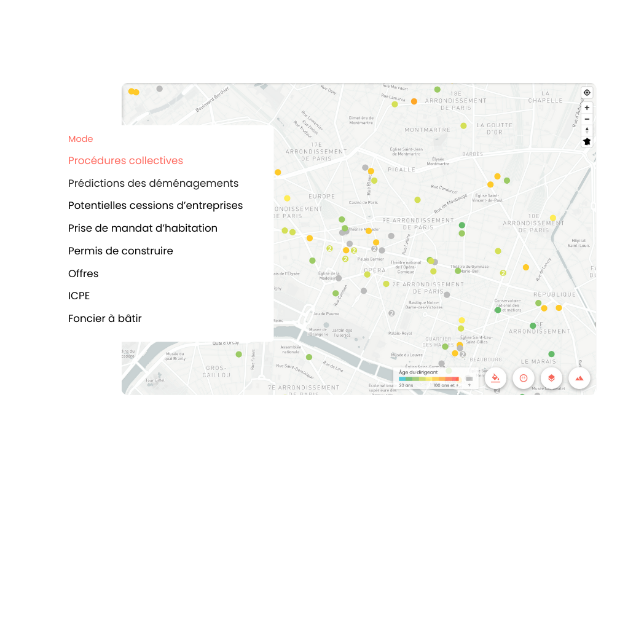Click the Mode heading label
The width and height of the screenshot is (644, 644).
80,139
